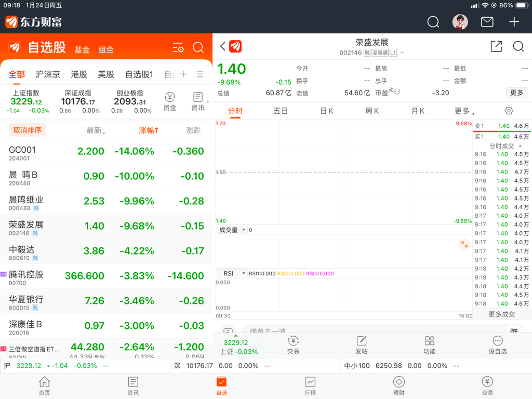Image resolution: width=532 pixels, height=399 pixels.
Task: Share 荣盛发展 via export icon
Action: coord(496,46)
